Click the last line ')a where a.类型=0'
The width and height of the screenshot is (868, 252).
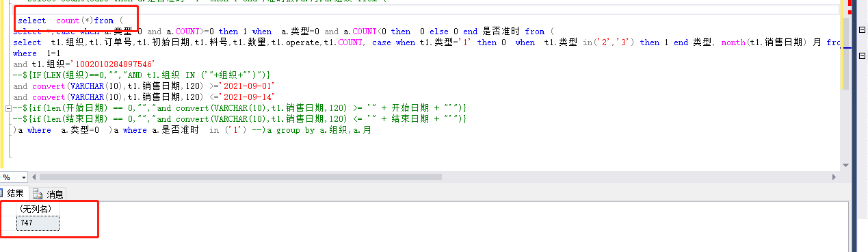pyautogui.click(x=192, y=130)
